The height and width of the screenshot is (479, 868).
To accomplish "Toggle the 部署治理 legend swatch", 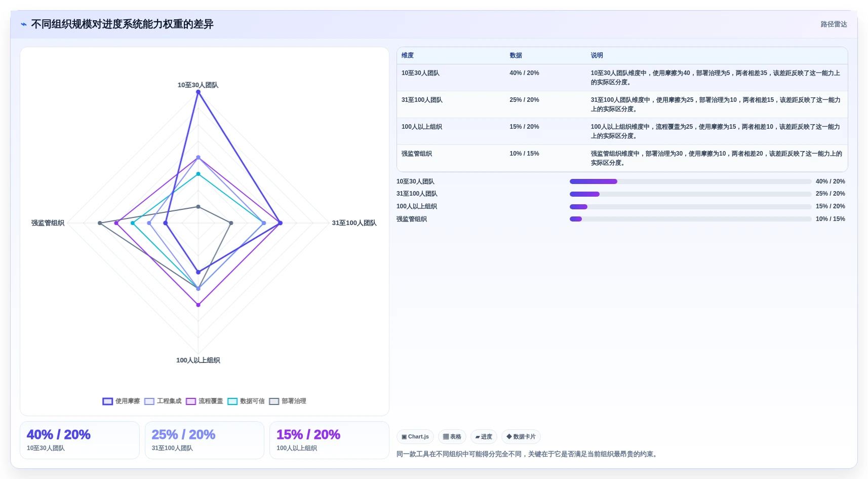I will point(274,401).
